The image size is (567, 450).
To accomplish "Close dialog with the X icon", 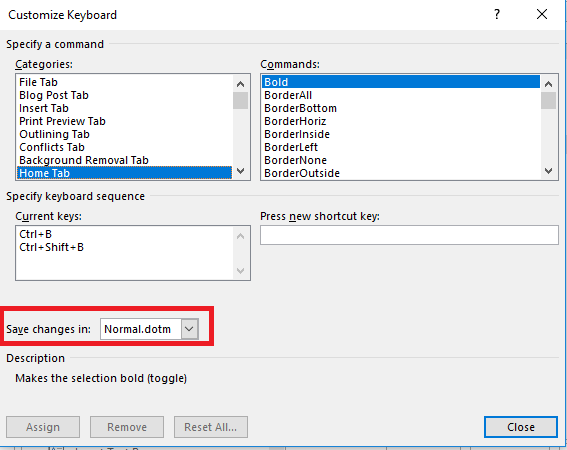I will click(542, 14).
